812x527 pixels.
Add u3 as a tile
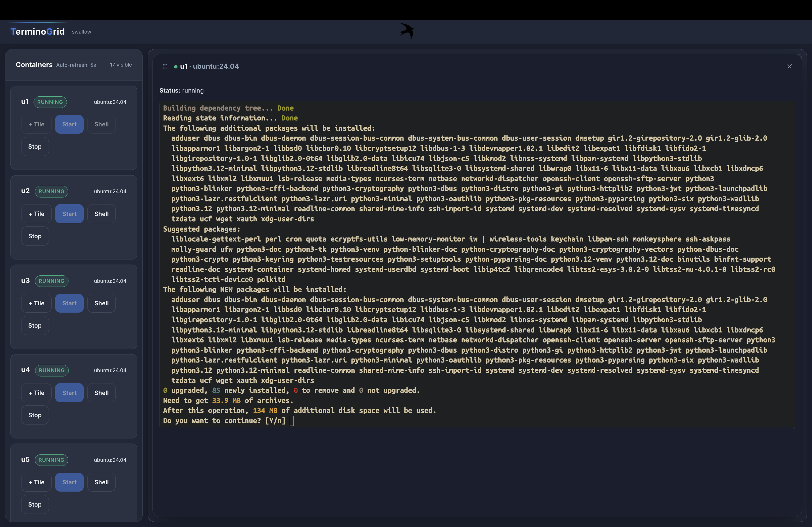coord(36,303)
